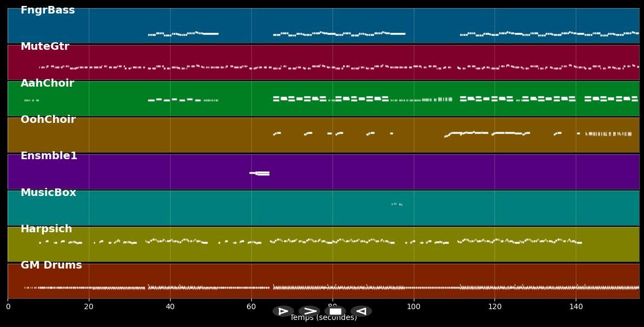Screen dimensions: 644x327
Task: Click the 20 second mark on time axis
Action: (x=89, y=307)
